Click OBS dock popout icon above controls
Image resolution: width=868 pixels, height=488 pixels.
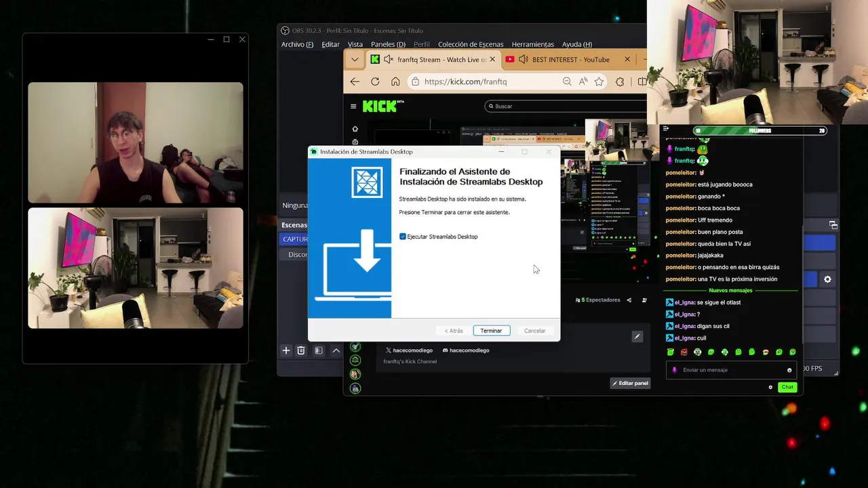tap(833, 225)
